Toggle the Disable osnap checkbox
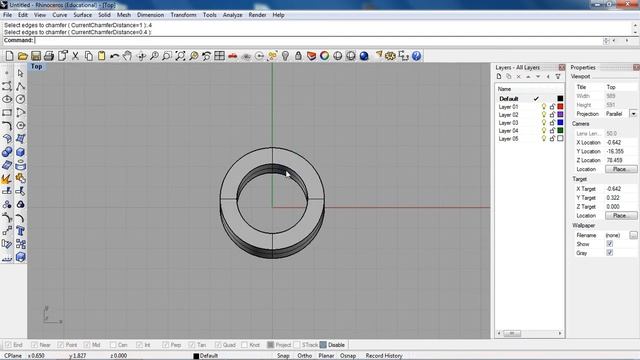 323,345
